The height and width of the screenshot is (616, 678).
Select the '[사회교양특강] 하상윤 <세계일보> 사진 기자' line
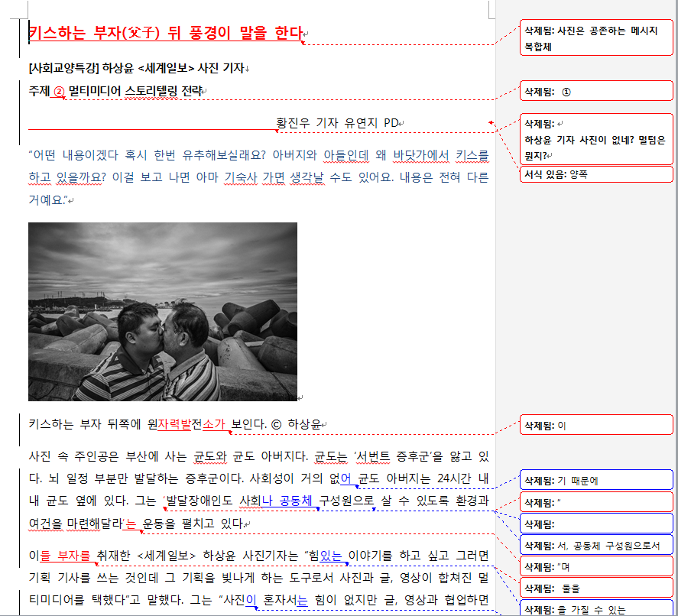138,68
